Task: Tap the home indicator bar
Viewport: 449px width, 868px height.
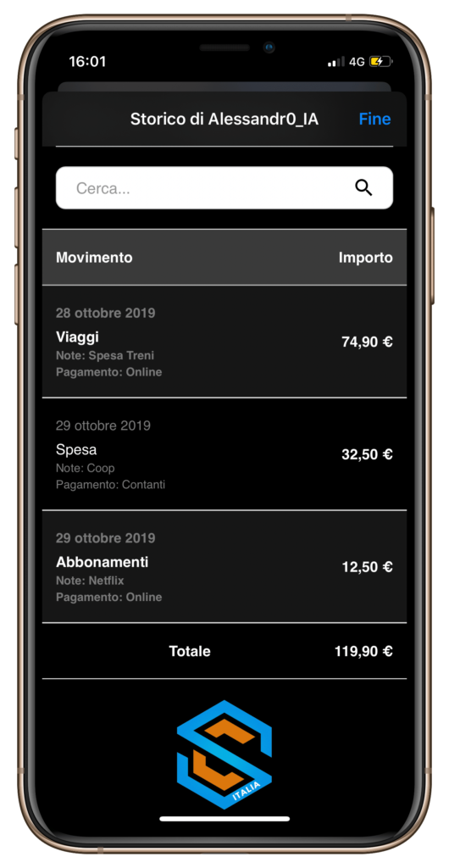Action: tap(224, 819)
